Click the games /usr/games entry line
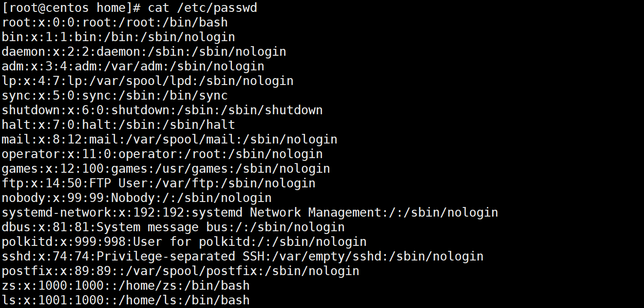This screenshot has width=644, height=308. point(166,169)
